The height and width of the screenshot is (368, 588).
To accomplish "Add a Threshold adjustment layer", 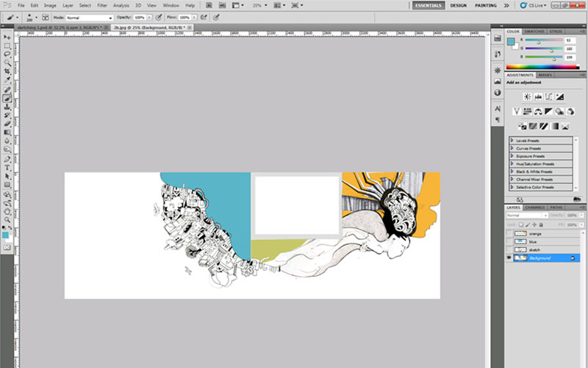I will 543,126.
